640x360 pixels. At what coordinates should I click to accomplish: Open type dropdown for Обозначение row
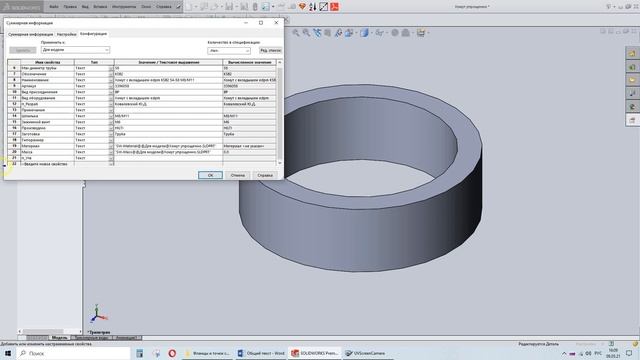pos(111,74)
